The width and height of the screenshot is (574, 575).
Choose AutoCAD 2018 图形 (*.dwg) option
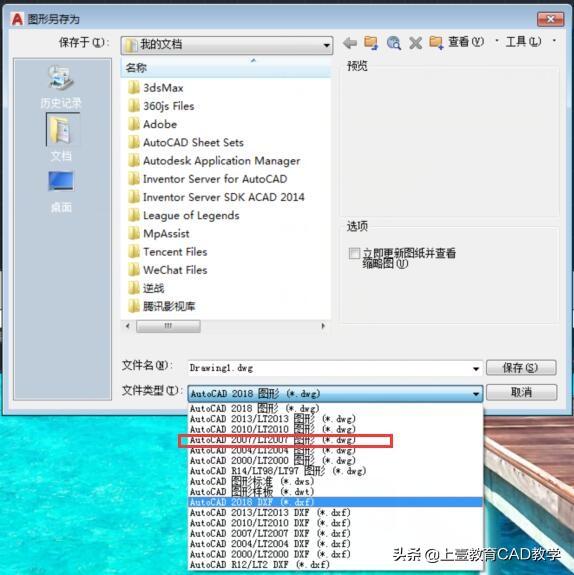click(x=335, y=408)
